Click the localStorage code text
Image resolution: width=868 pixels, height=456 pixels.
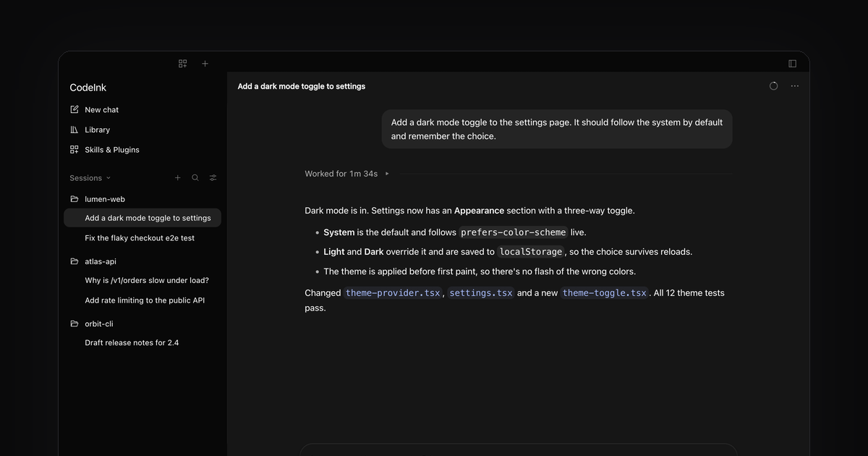(x=531, y=252)
